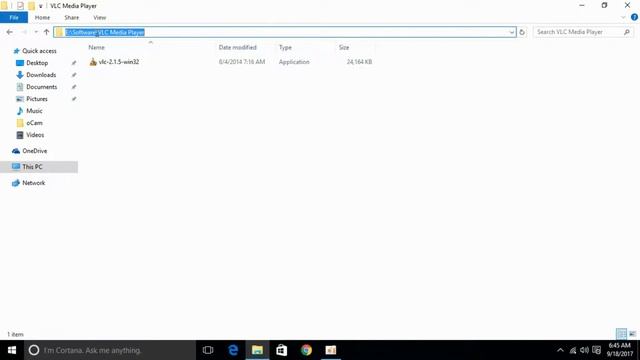Open Pictures in the navigation pane
This screenshot has width=640, height=360.
(37, 99)
